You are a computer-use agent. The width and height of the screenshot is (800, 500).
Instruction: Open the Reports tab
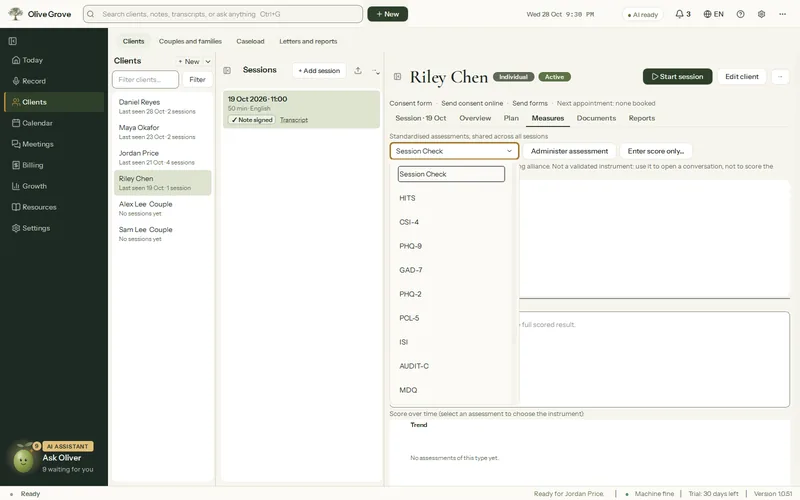tap(641, 118)
